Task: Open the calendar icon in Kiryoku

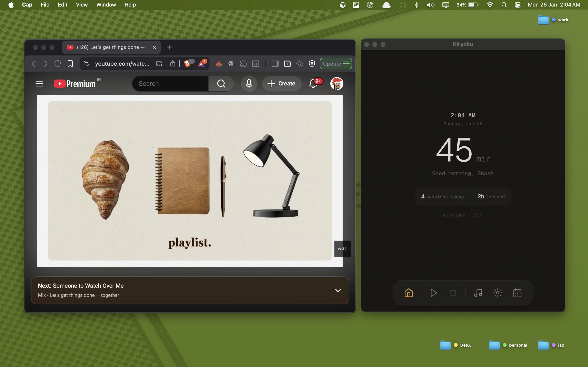Action: pyautogui.click(x=517, y=293)
